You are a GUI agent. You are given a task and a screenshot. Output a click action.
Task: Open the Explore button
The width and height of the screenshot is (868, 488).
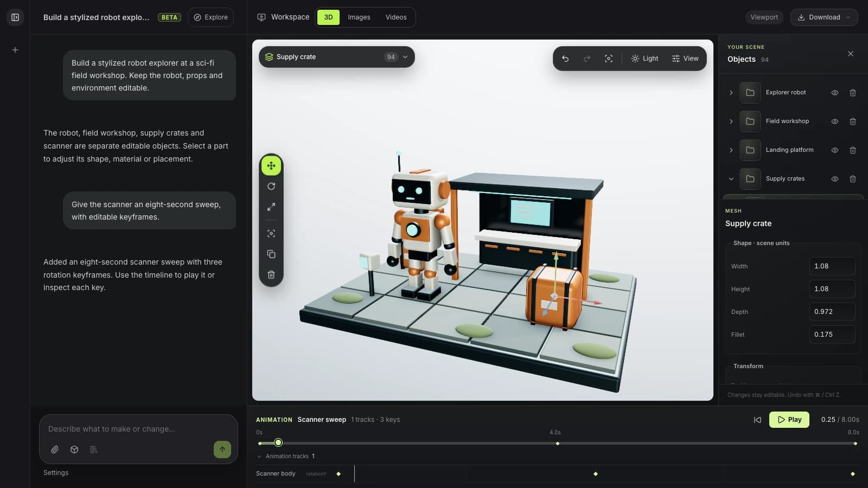211,17
